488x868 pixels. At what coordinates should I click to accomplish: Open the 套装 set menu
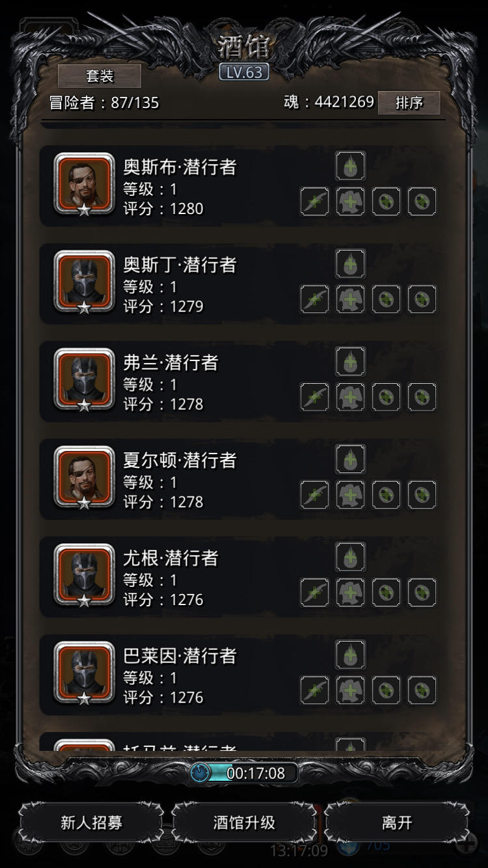[x=100, y=76]
